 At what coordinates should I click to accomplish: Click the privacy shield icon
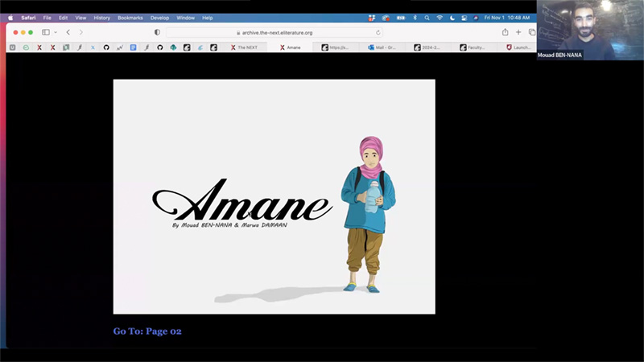click(x=157, y=32)
